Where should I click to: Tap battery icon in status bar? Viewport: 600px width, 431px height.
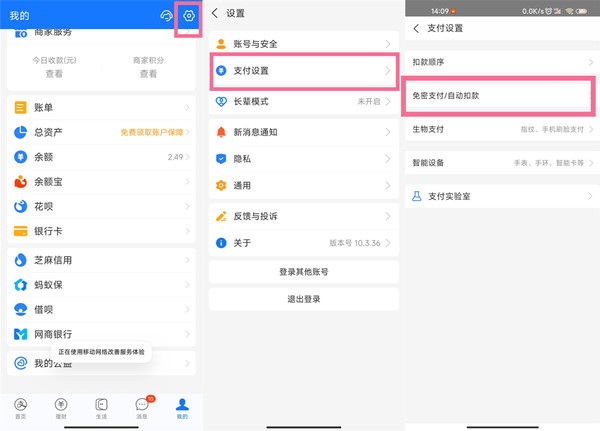(581, 11)
